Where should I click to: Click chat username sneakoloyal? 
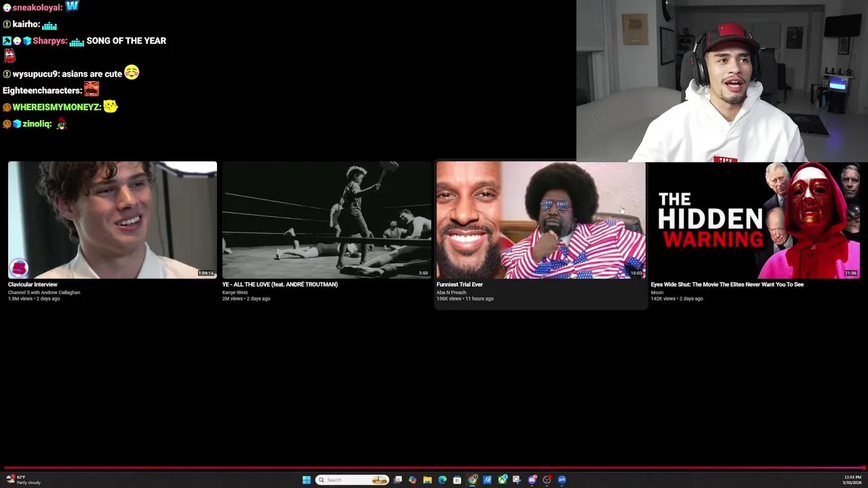click(37, 7)
